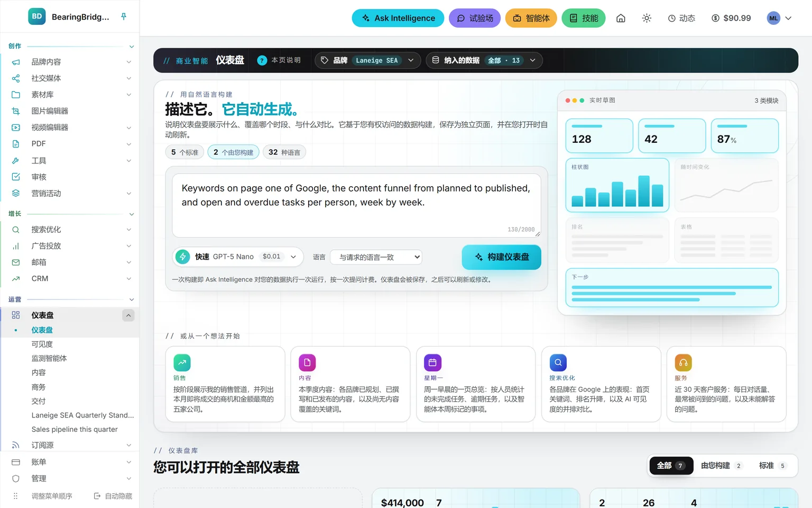The width and height of the screenshot is (812, 508).
Task: Click the dashboard description text area
Action: (x=356, y=205)
